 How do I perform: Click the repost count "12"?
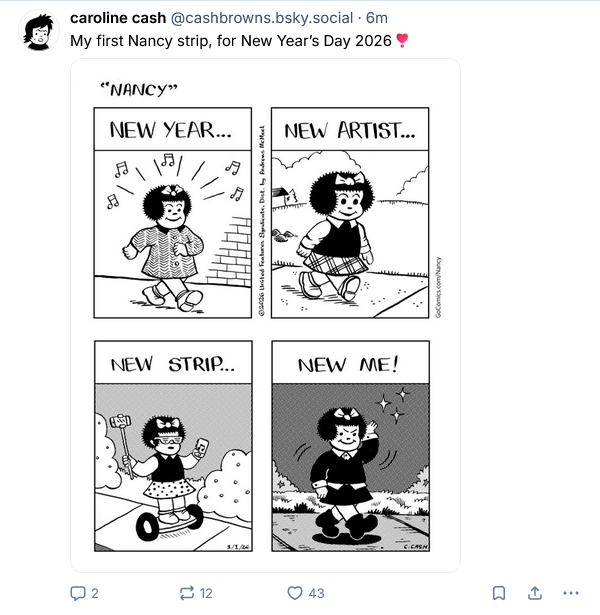206,593
